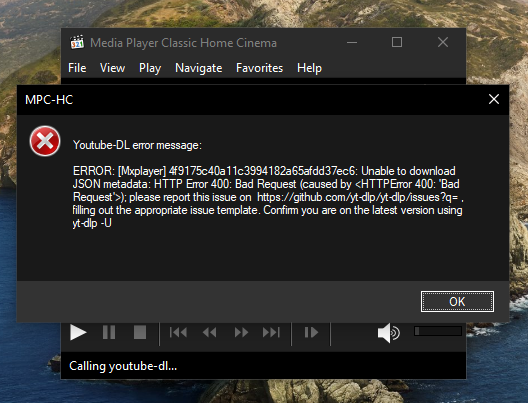Click the Skip to previous icon
528x403 pixels.
(x=178, y=333)
